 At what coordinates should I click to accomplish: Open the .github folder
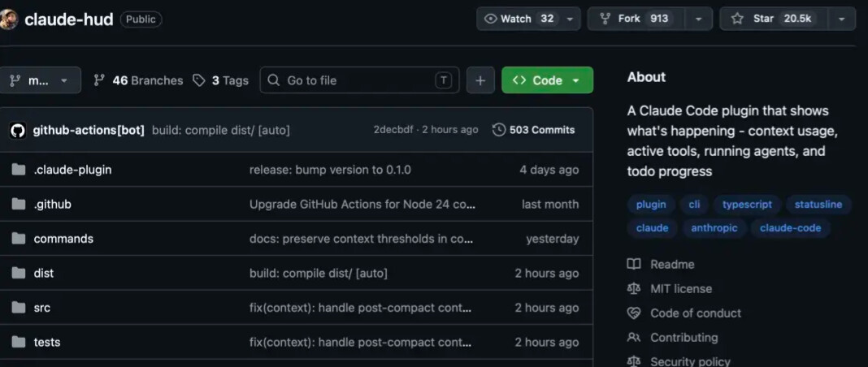click(x=53, y=205)
